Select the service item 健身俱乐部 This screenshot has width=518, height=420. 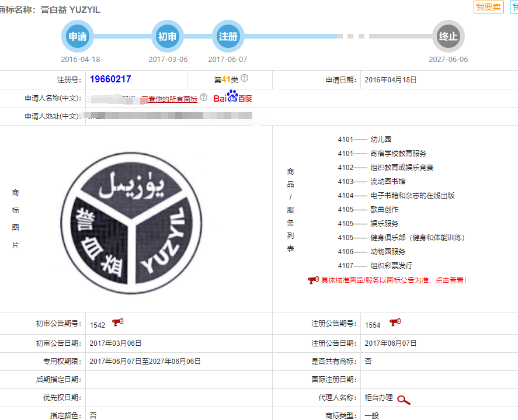pos(417,238)
